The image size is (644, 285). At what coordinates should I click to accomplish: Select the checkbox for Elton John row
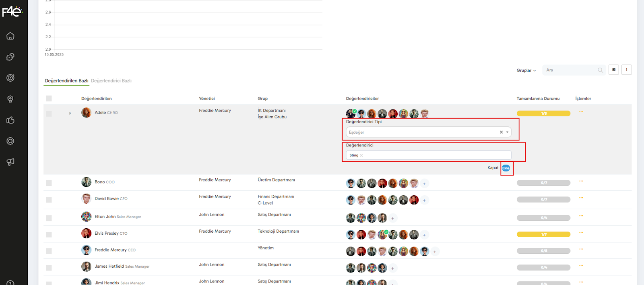(49, 218)
